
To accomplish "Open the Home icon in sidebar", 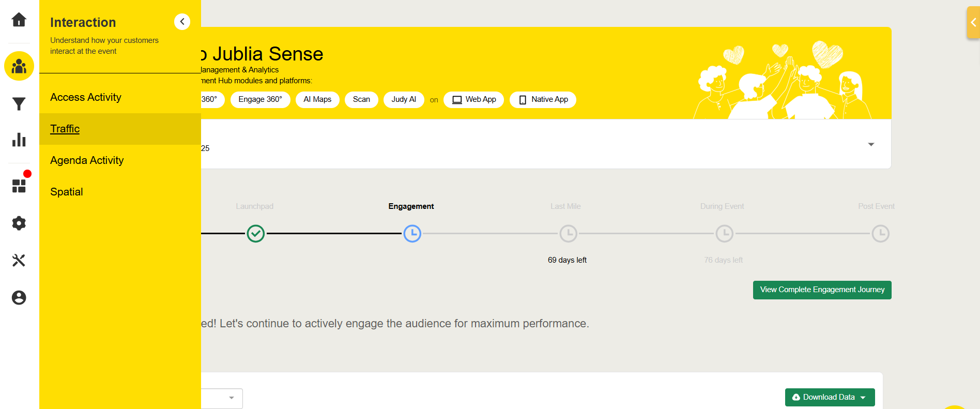I will tap(19, 20).
